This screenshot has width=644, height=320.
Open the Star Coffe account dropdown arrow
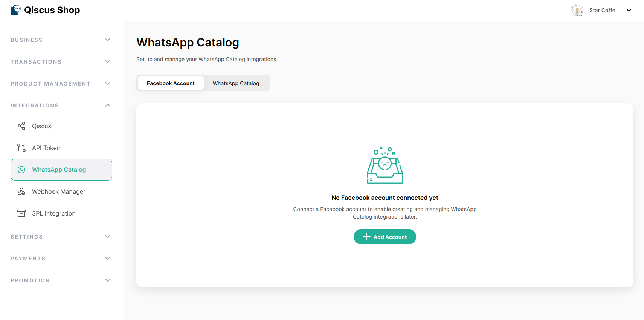pyautogui.click(x=629, y=10)
